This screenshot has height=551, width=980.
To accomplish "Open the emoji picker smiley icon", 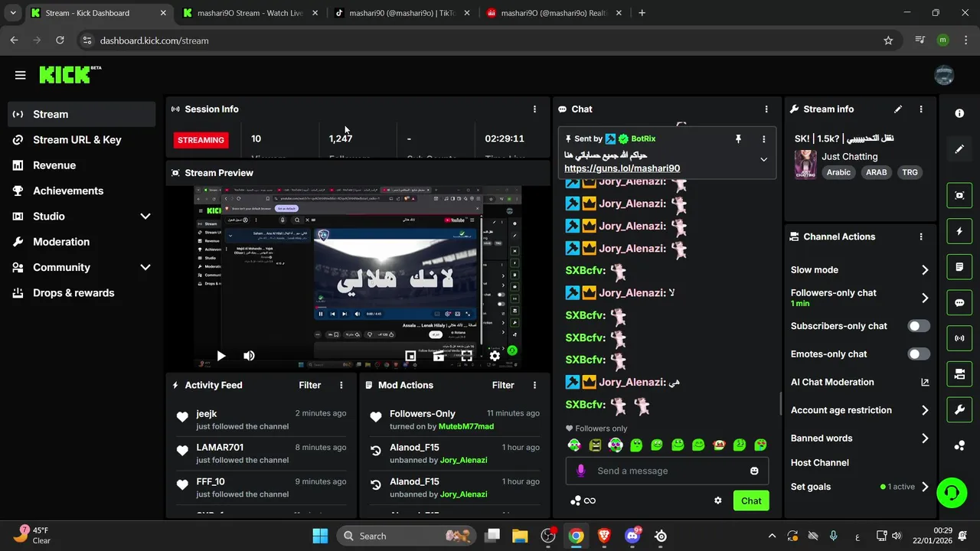I will pos(754,471).
